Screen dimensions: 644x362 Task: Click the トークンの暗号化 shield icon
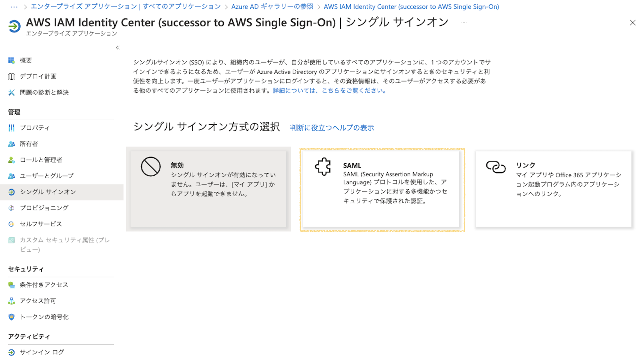(x=11, y=317)
